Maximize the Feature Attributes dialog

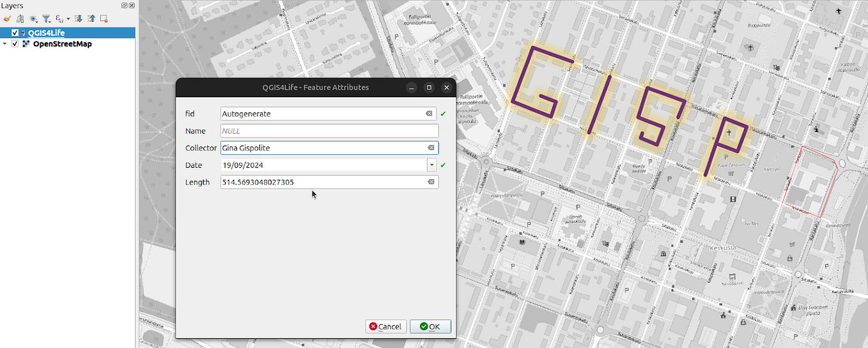tap(429, 87)
